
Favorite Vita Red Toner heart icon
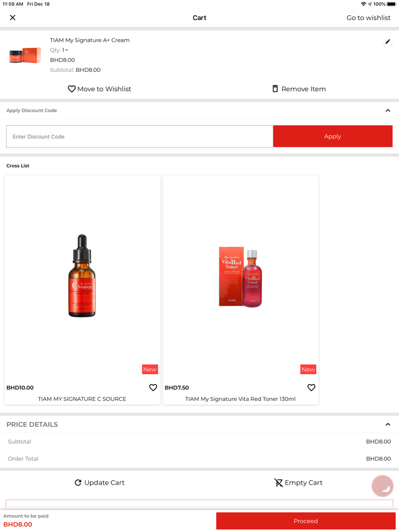[311, 387]
